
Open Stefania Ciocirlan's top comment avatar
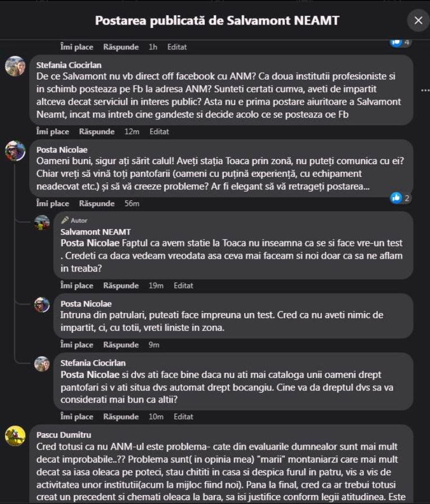(x=15, y=66)
